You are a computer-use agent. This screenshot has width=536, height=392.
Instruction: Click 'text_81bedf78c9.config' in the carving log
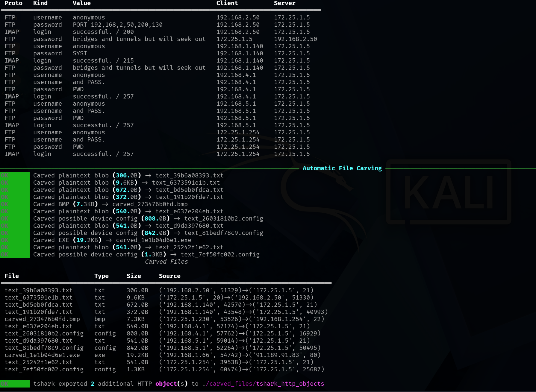tap(224, 233)
